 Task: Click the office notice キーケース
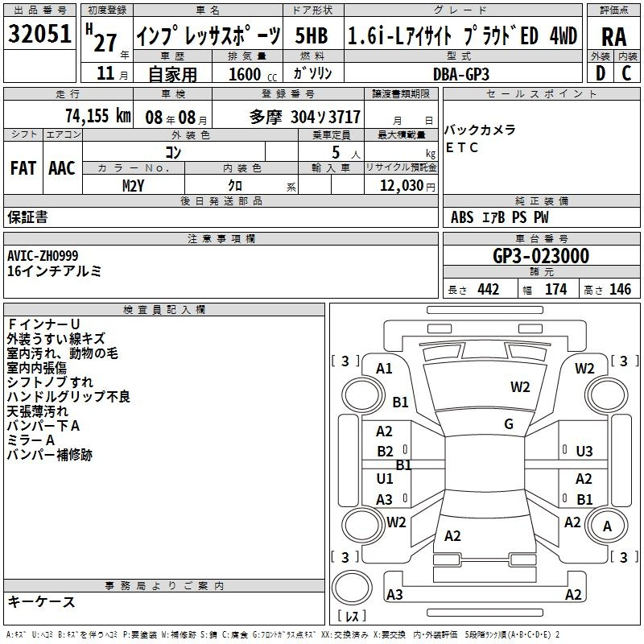[x=41, y=601]
